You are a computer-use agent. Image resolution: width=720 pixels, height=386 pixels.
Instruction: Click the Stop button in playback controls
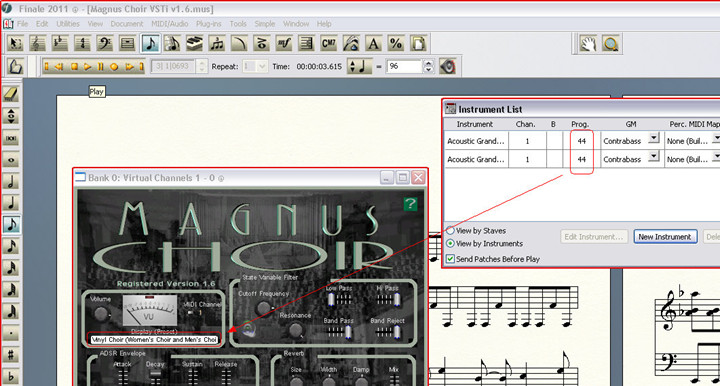pos(74,67)
